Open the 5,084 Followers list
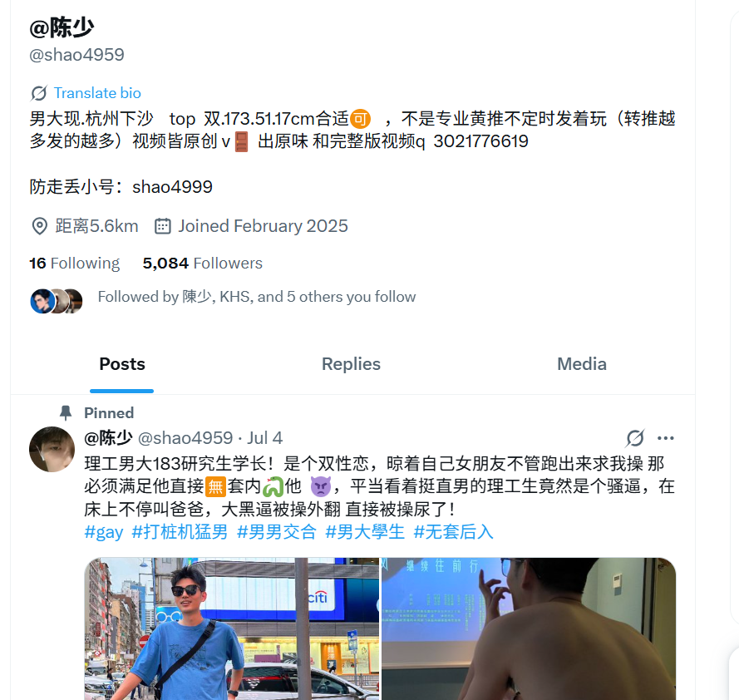The width and height of the screenshot is (739, 700). [x=203, y=263]
